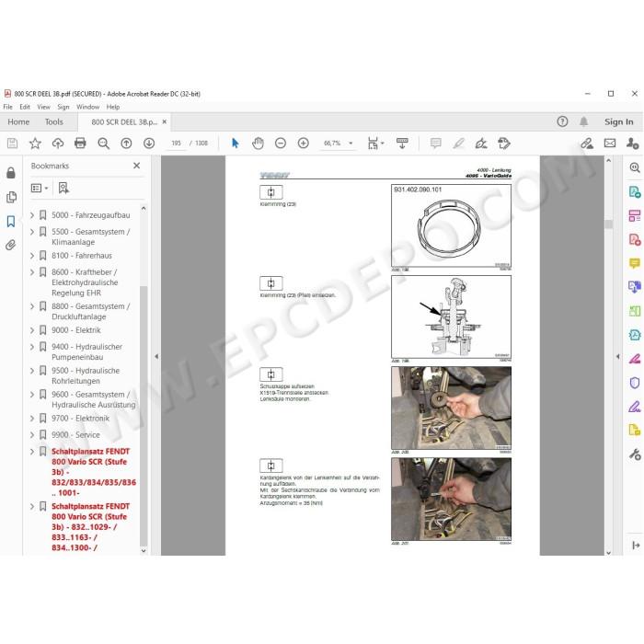Expand the 9000 - Elektrik bookmark
This screenshot has height=644, width=644.
coord(32,330)
